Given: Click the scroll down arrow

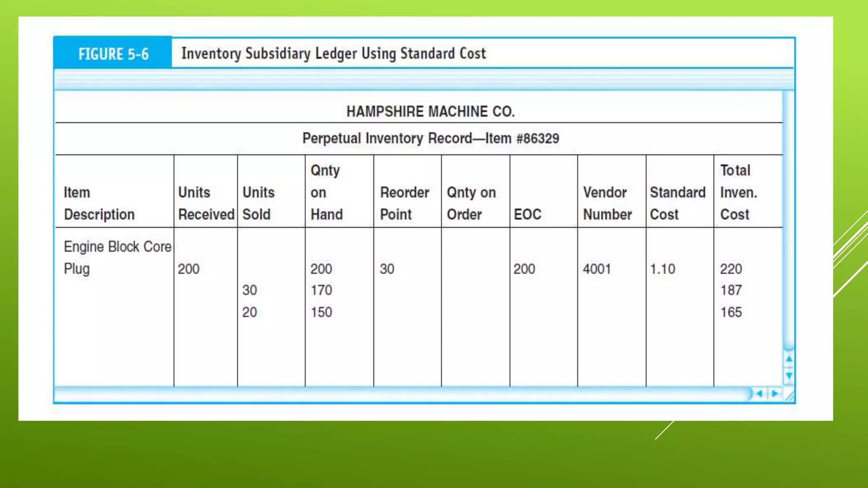Looking at the screenshot, I should [x=789, y=375].
